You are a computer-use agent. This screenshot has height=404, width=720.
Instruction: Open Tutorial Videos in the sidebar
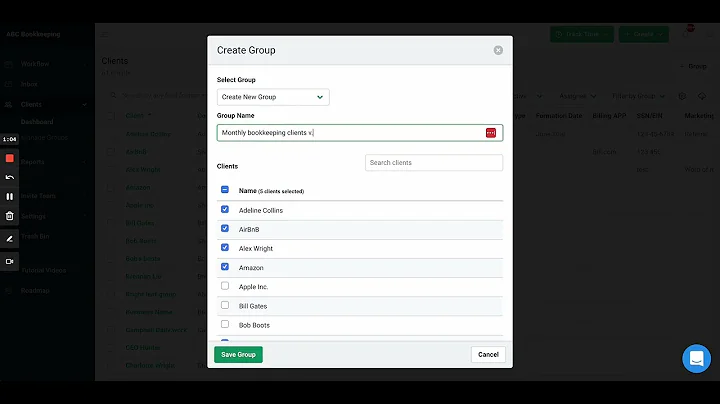(x=43, y=270)
